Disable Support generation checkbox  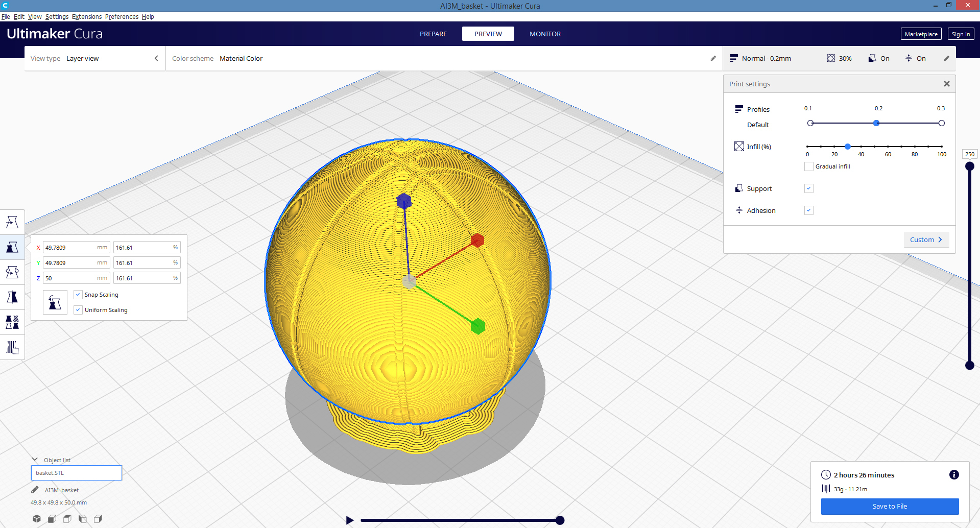(808, 188)
